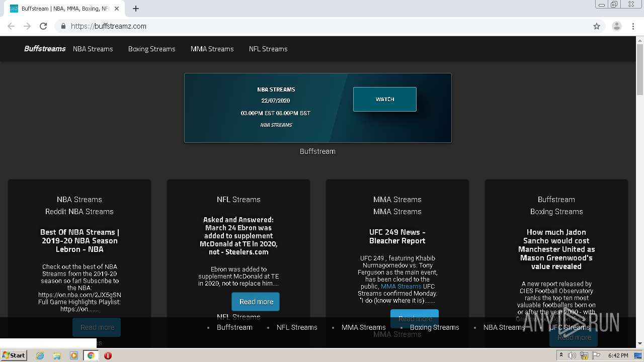This screenshot has width=644, height=362.
Task: Open Boxing Streams in top navigation
Action: pyautogui.click(x=152, y=49)
